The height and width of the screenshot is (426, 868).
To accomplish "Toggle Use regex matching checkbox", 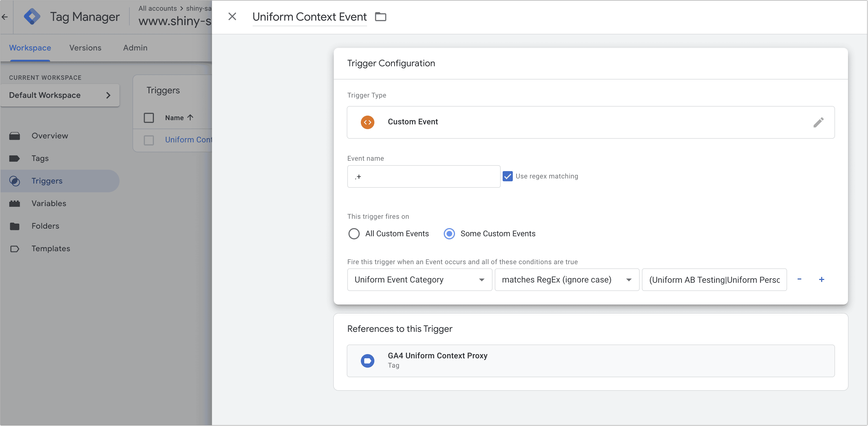I will tap(507, 176).
